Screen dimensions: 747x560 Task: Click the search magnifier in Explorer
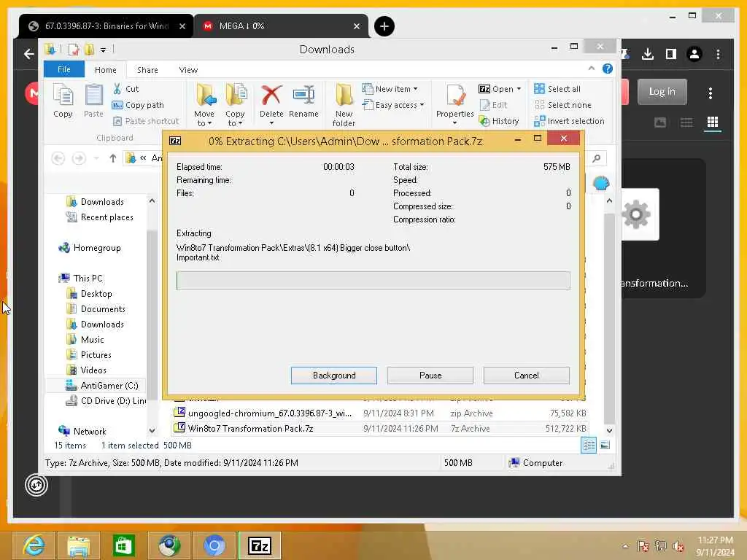point(597,158)
